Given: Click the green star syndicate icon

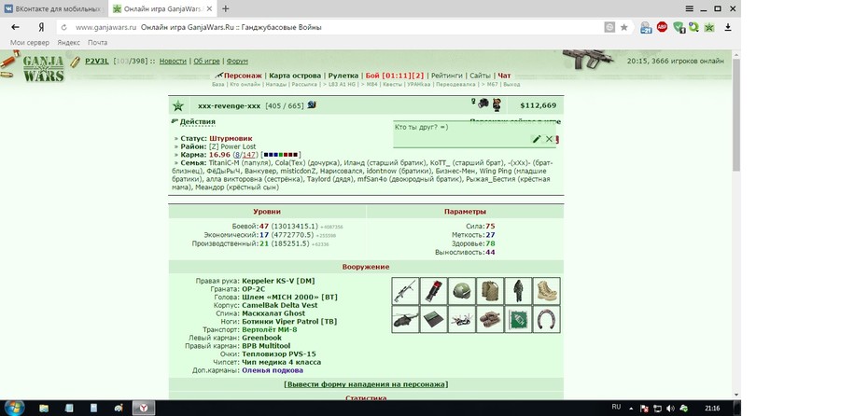Looking at the screenshot, I should click(x=177, y=105).
